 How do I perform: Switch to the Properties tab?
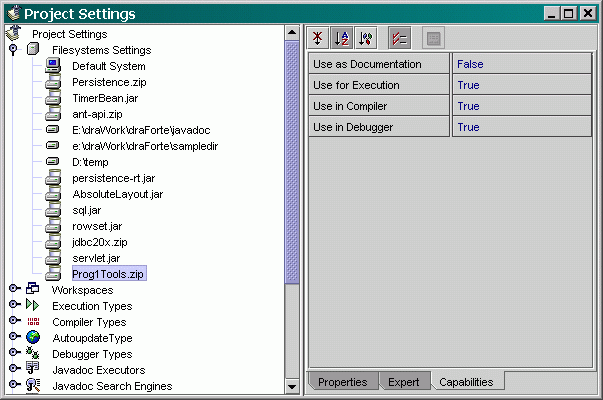(343, 382)
